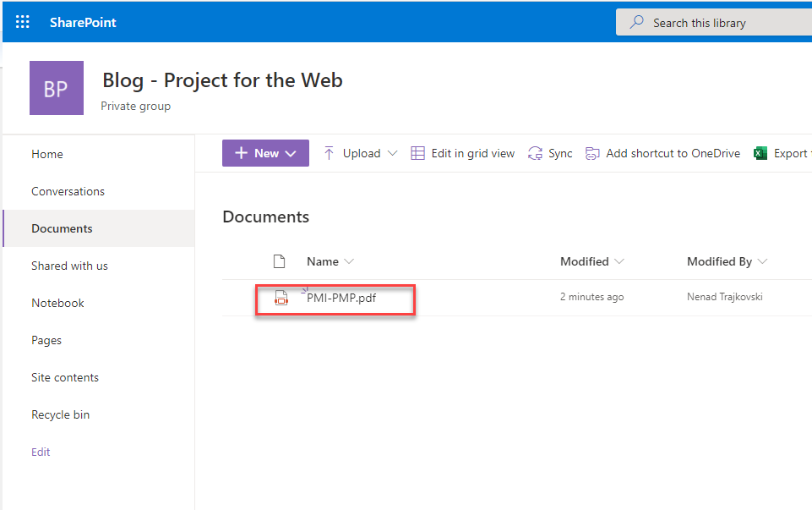Click the Add shortcut to OneDrive icon
Screen dimensions: 812x510
(592, 153)
